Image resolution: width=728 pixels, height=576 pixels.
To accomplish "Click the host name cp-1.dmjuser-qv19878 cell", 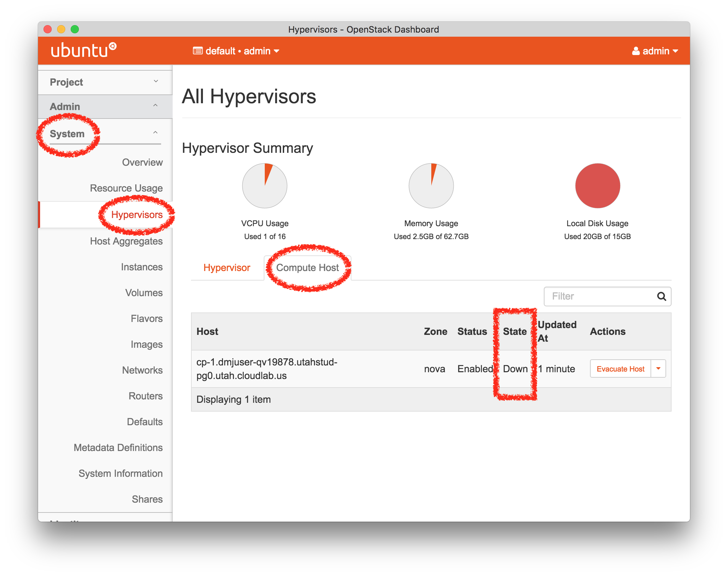I will coord(267,369).
